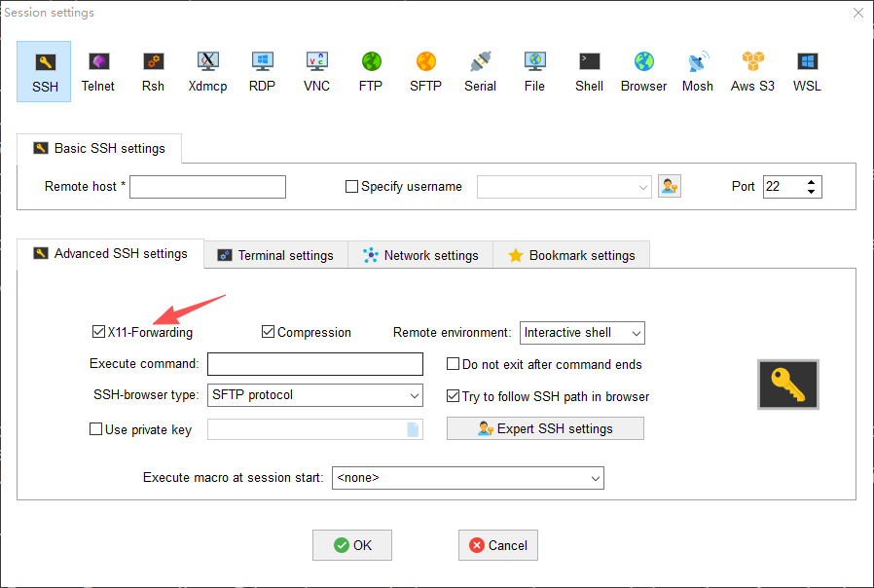The image size is (874, 588).
Task: Browse for private key file icon
Action: click(x=413, y=429)
